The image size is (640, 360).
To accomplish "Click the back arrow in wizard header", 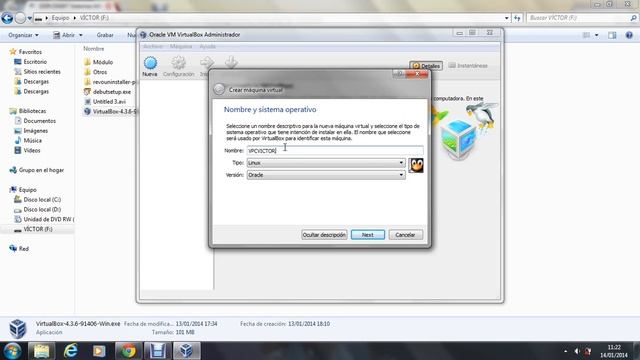I will pos(219,89).
